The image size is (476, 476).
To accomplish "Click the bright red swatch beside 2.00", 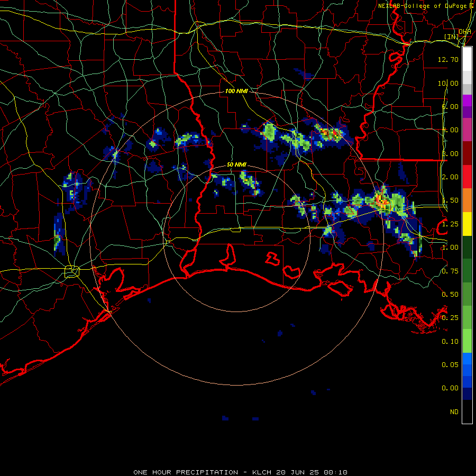I will click(x=467, y=177).
